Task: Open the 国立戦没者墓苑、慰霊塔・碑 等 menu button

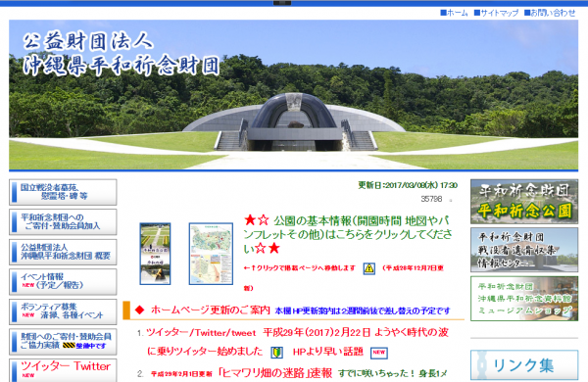Action: tap(63, 192)
